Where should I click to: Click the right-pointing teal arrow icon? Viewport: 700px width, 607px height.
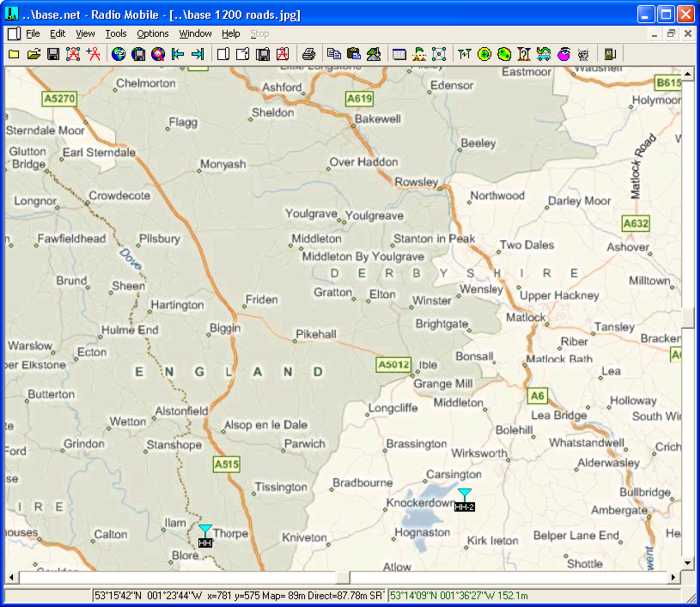(197, 54)
